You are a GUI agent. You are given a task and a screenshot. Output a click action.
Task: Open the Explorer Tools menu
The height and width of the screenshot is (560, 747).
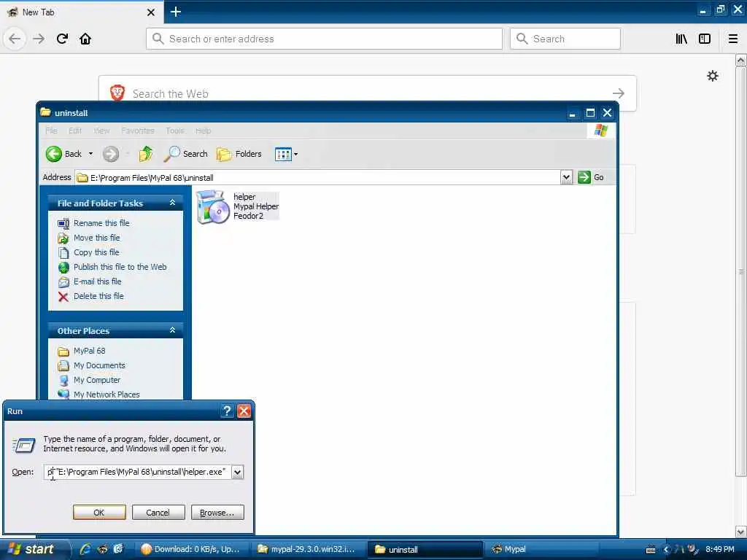tap(175, 131)
